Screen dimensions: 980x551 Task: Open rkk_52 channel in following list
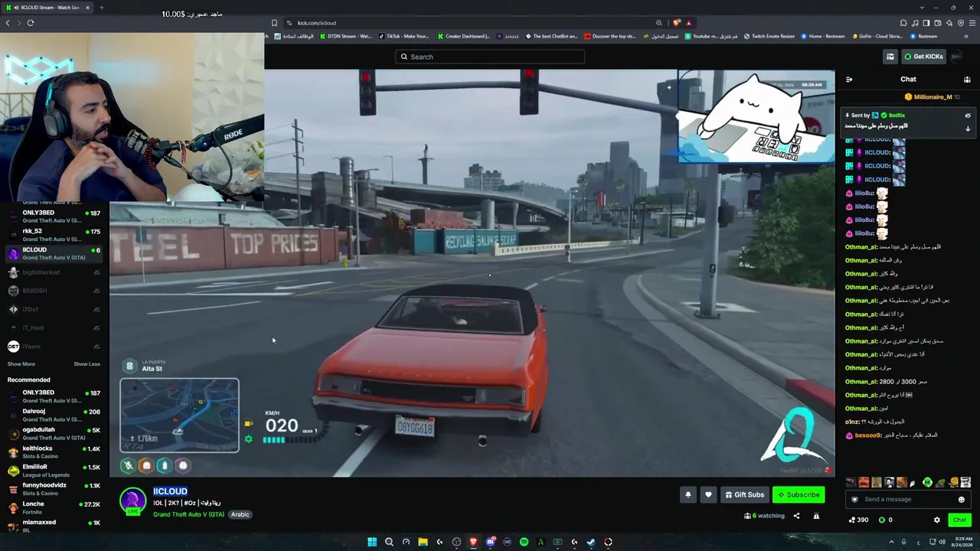coord(54,234)
